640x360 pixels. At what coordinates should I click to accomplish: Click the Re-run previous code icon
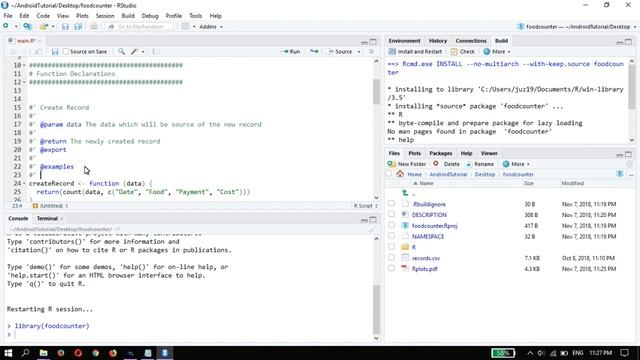pyautogui.click(x=314, y=51)
